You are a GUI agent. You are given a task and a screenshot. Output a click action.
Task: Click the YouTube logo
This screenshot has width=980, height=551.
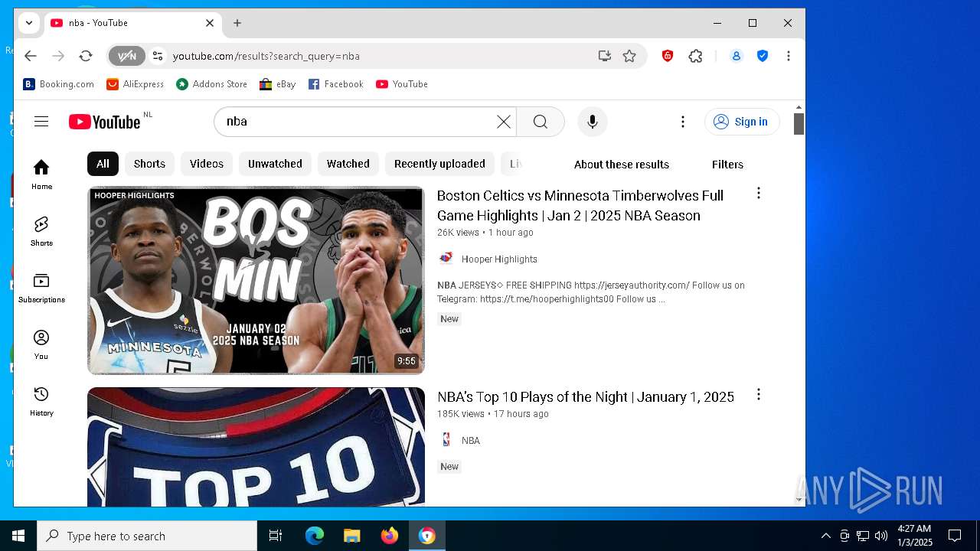coord(105,122)
